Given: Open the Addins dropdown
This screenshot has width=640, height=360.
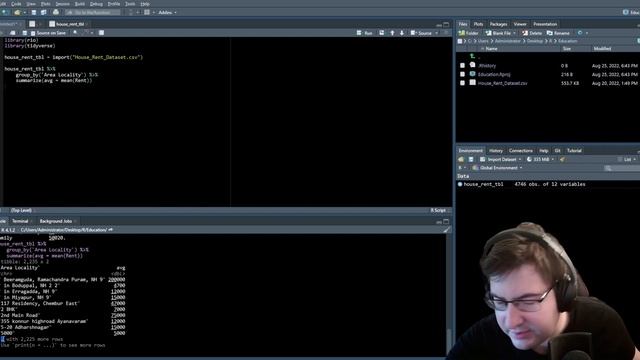Looking at the screenshot, I should point(167,13).
